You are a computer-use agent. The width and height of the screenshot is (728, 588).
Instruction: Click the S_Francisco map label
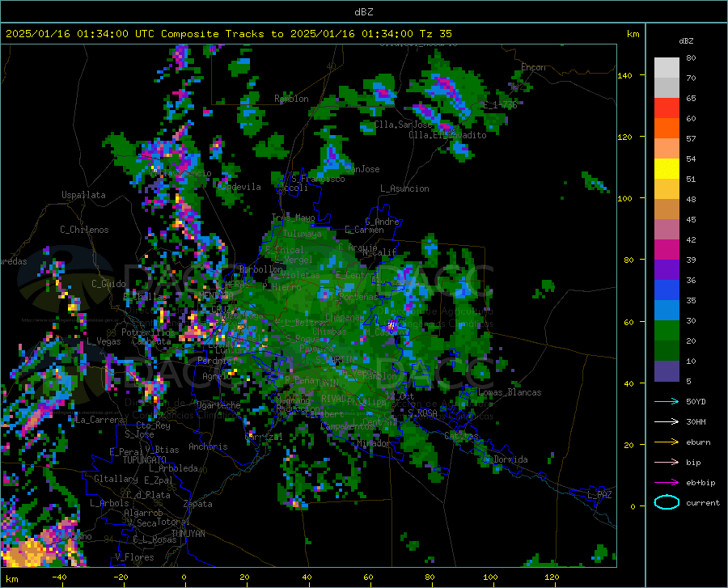[318, 179]
